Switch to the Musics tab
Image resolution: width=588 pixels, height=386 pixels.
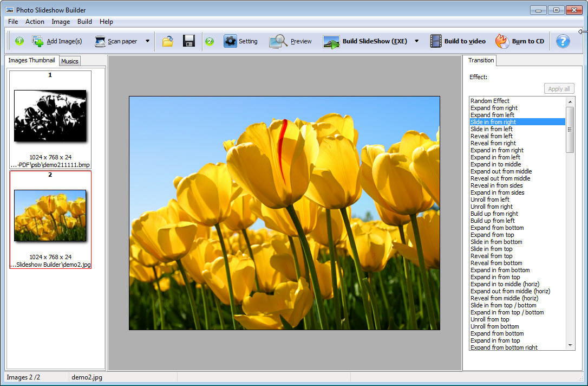[x=70, y=61]
